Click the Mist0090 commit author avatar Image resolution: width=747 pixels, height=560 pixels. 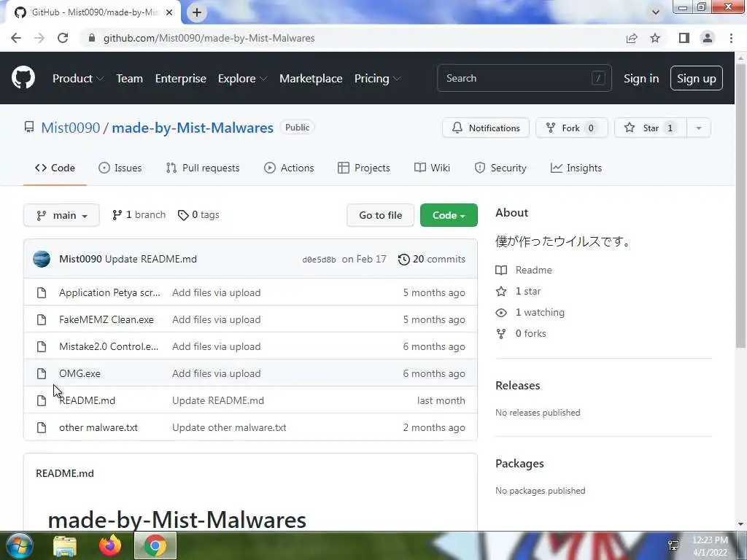point(42,259)
